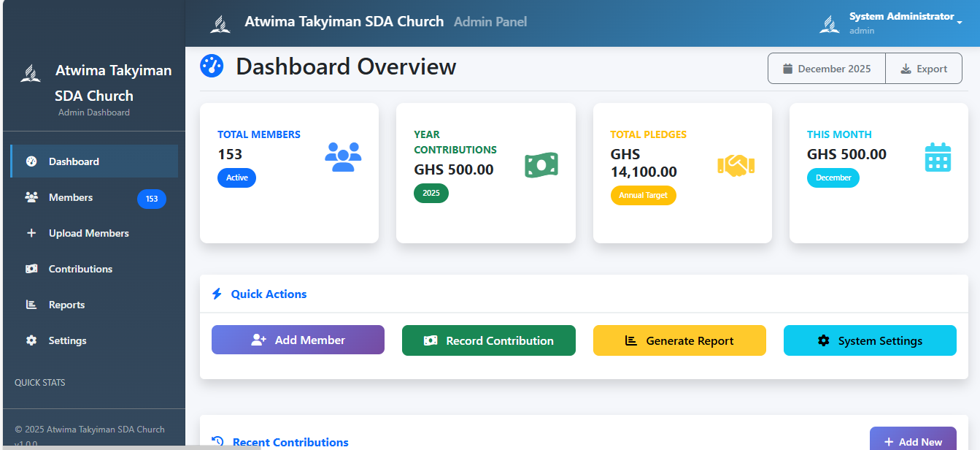Select the Upload Members plus icon
Viewport: 980px width, 450px height.
pos(31,233)
